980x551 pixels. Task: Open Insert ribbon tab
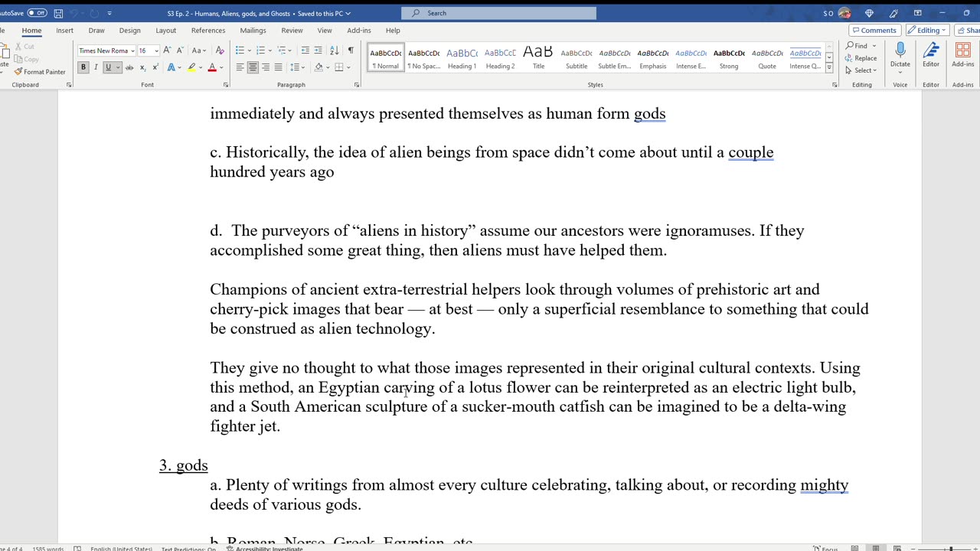[x=64, y=31]
